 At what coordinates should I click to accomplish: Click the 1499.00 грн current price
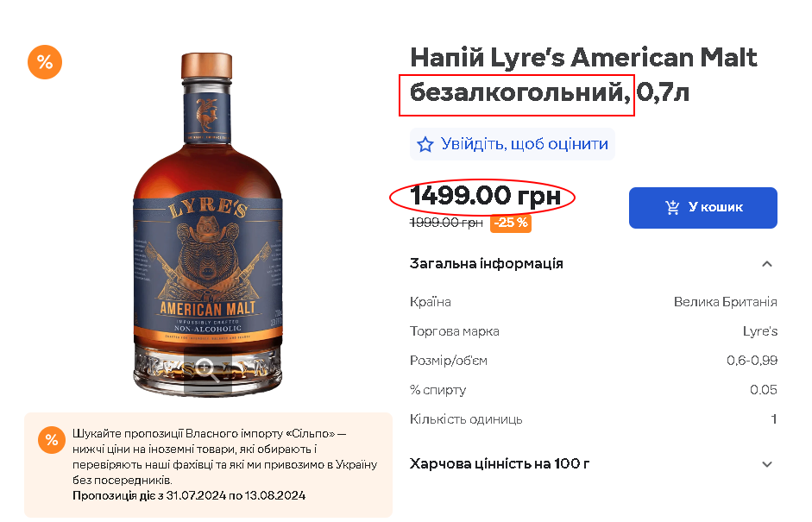coord(485,196)
